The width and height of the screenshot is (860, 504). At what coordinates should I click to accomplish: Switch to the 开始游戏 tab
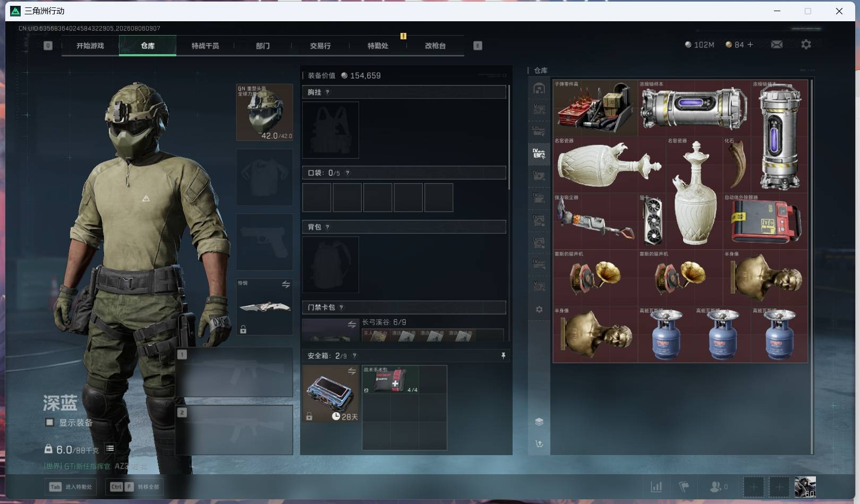click(90, 46)
